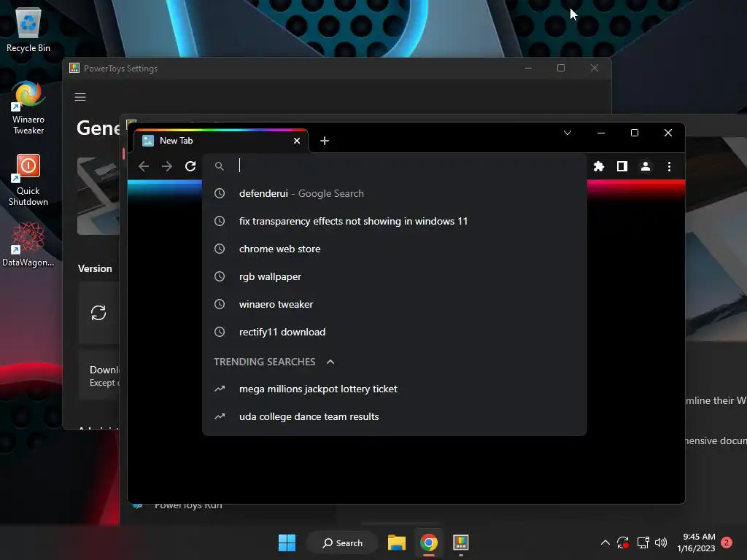This screenshot has width=747, height=560.
Task: Open the taskbar clock and date
Action: 696,542
